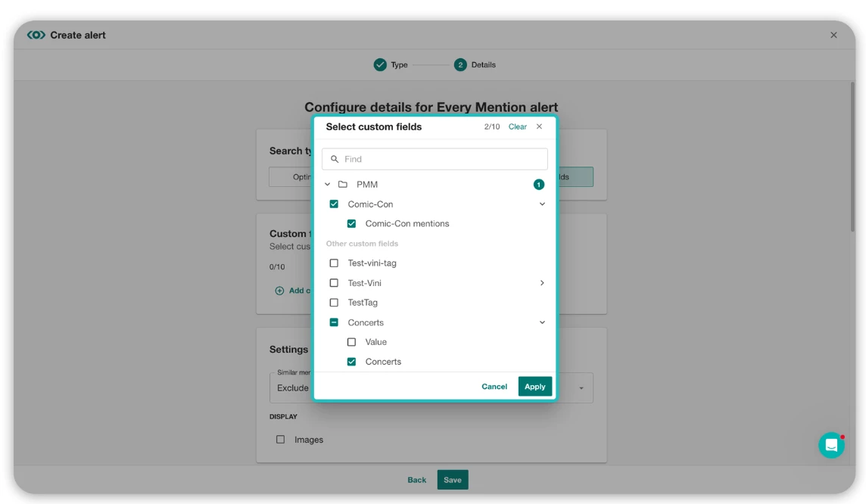The image size is (866, 504).
Task: Select the Test-vini-tag label
Action: tap(372, 263)
